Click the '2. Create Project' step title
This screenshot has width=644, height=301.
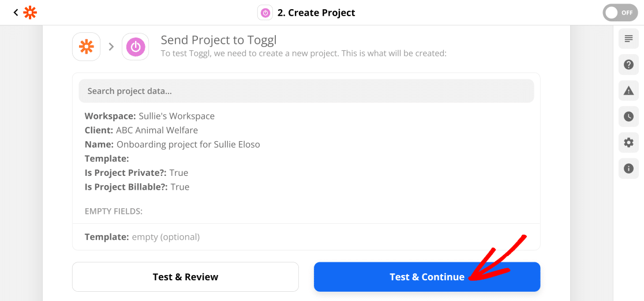pyautogui.click(x=316, y=13)
